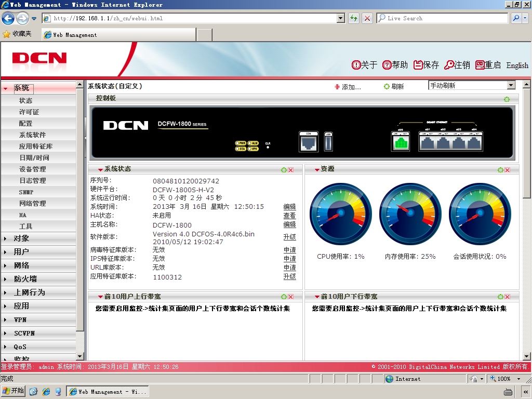The height and width of the screenshot is (399, 532).
Task: Click 申请 link for 病毒特征库版本
Action: pos(289,250)
